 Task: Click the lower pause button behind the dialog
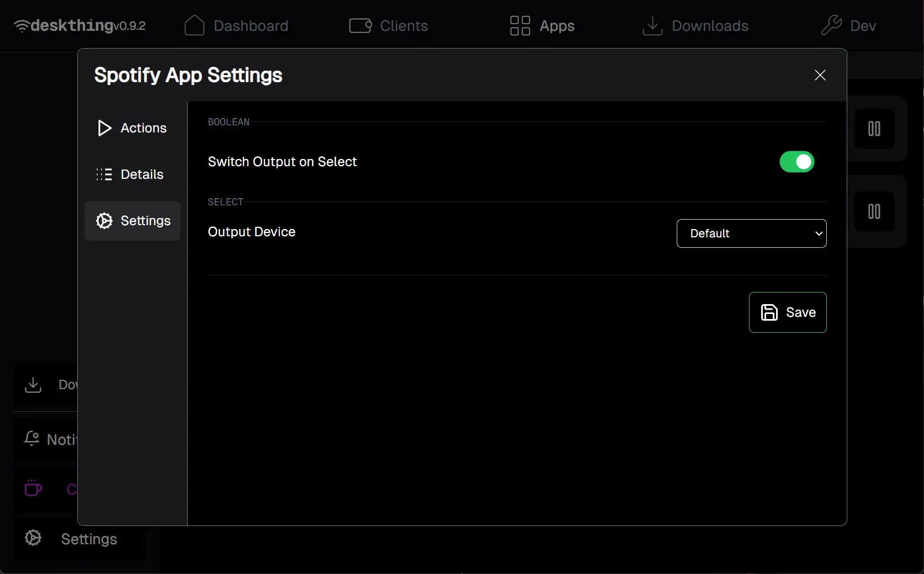(x=874, y=211)
